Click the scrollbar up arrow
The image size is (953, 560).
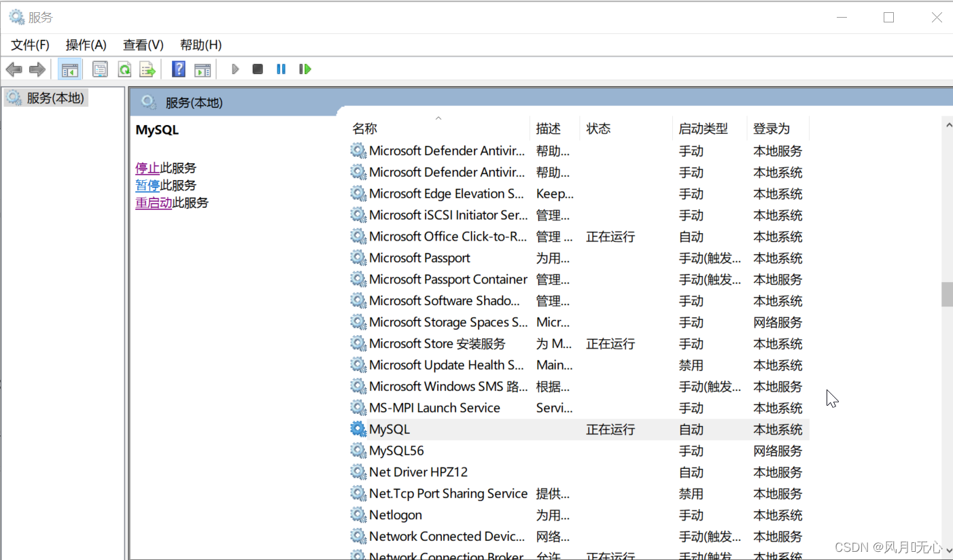point(947,124)
